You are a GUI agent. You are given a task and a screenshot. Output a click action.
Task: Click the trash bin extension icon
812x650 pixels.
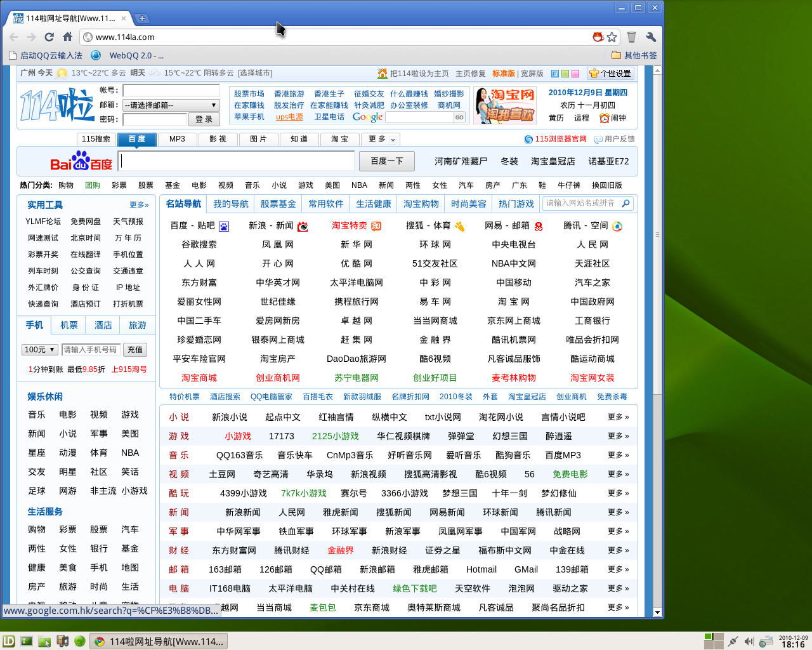pos(631,37)
